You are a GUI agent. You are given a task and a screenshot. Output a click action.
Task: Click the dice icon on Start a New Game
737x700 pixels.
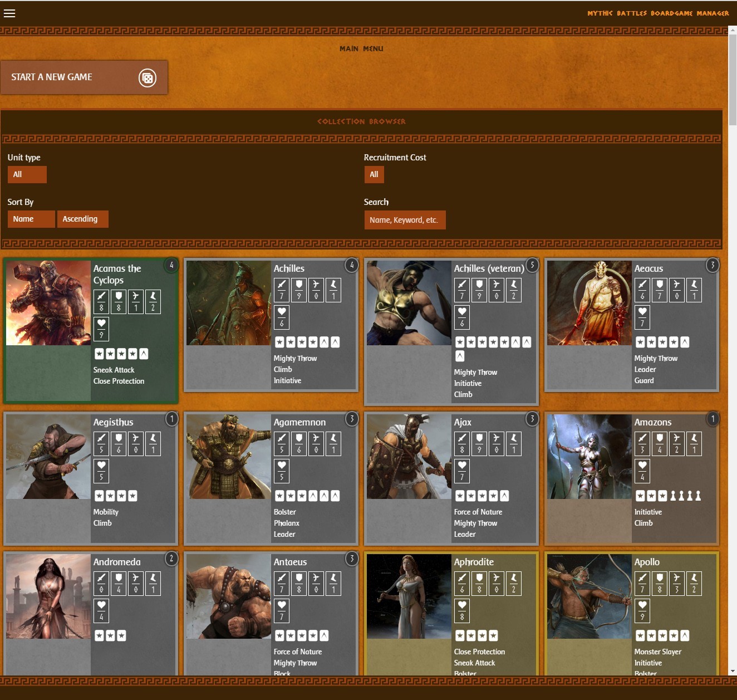point(148,78)
